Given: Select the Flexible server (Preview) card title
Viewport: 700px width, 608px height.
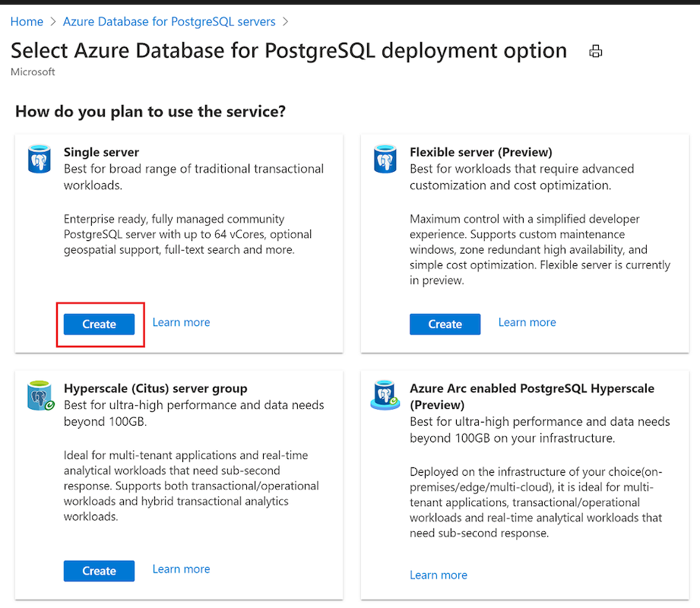Looking at the screenshot, I should (480, 152).
